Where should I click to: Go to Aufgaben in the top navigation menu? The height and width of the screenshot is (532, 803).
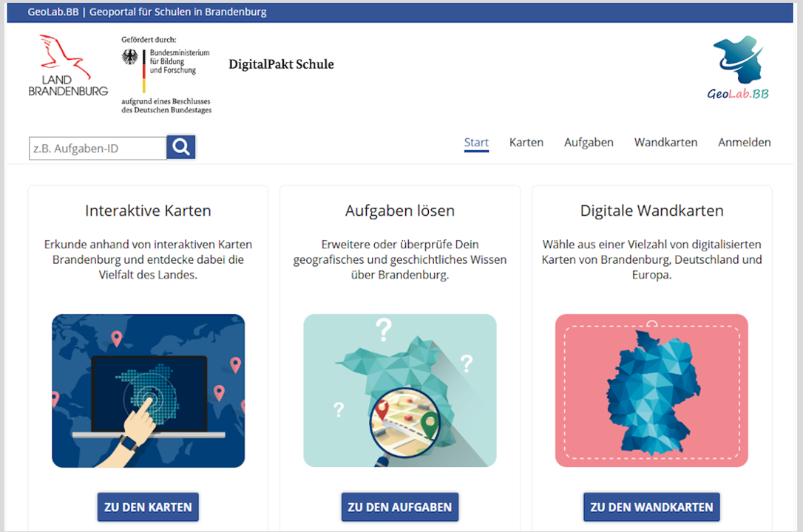point(589,143)
